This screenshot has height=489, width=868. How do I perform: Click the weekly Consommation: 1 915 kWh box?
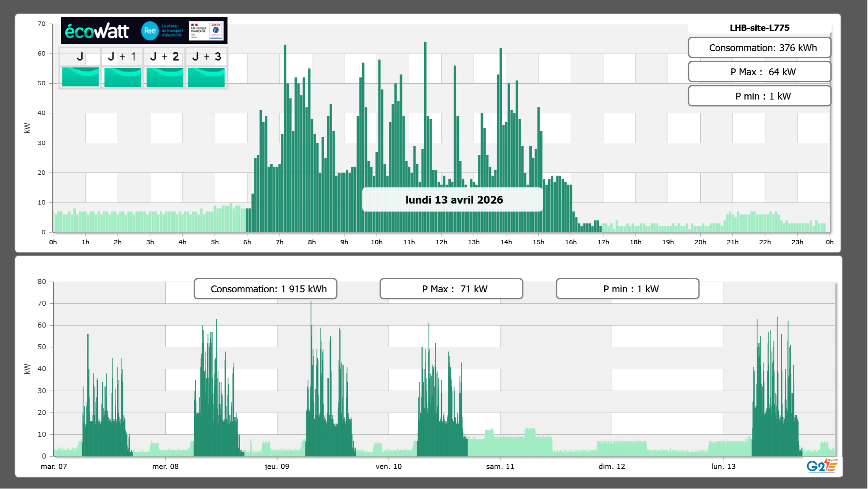(x=265, y=289)
